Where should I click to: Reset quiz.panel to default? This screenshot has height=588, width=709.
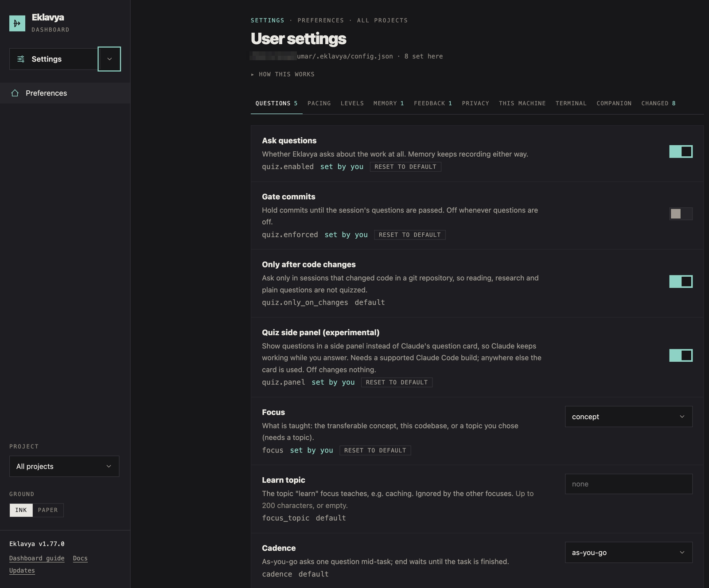tap(397, 382)
